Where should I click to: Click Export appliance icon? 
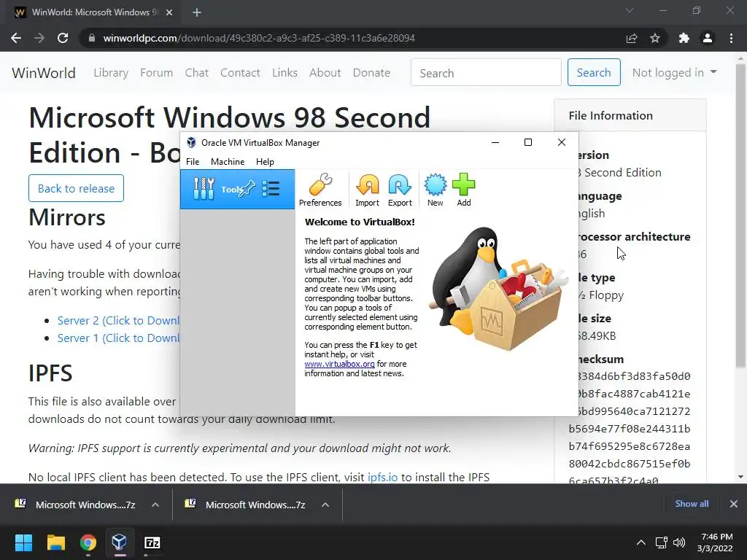(400, 190)
